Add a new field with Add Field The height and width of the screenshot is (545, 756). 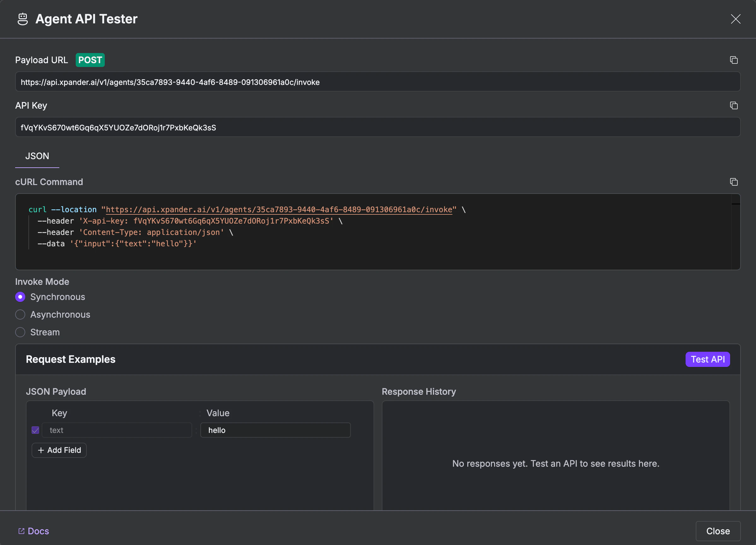[x=59, y=450]
